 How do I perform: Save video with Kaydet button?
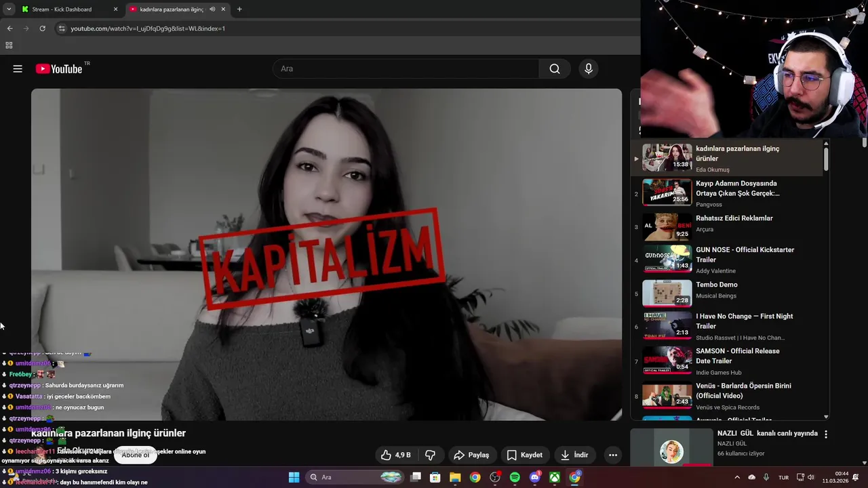coord(525,455)
